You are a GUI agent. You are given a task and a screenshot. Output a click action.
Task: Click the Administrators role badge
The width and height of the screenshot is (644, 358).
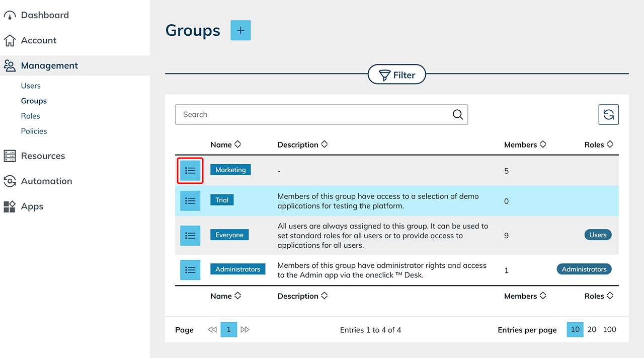tap(584, 269)
